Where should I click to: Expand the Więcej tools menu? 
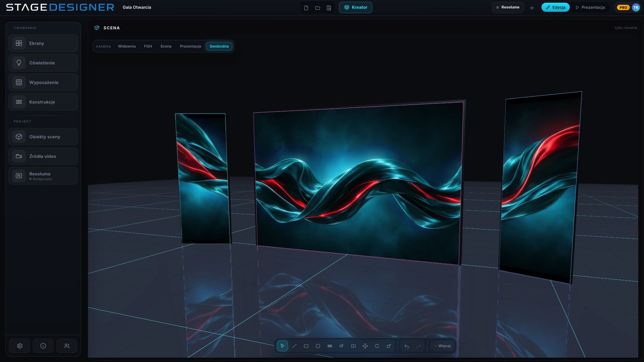442,346
